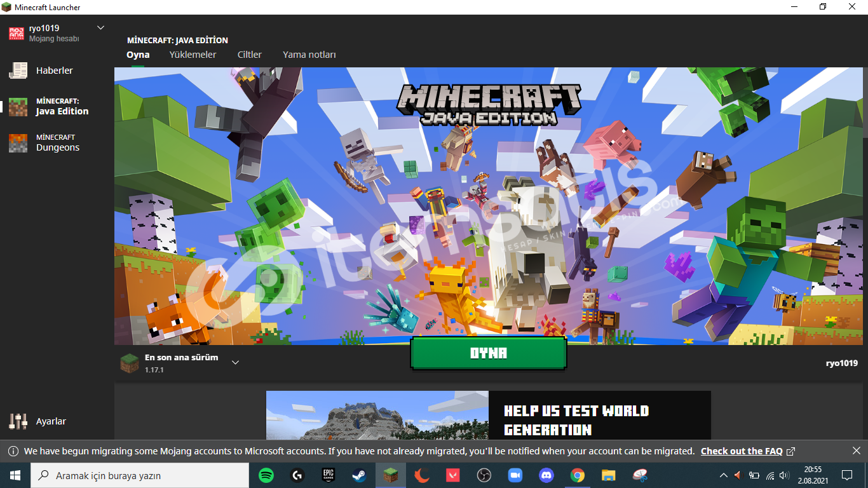Switch to the Yüklemeler tab

[x=193, y=55]
